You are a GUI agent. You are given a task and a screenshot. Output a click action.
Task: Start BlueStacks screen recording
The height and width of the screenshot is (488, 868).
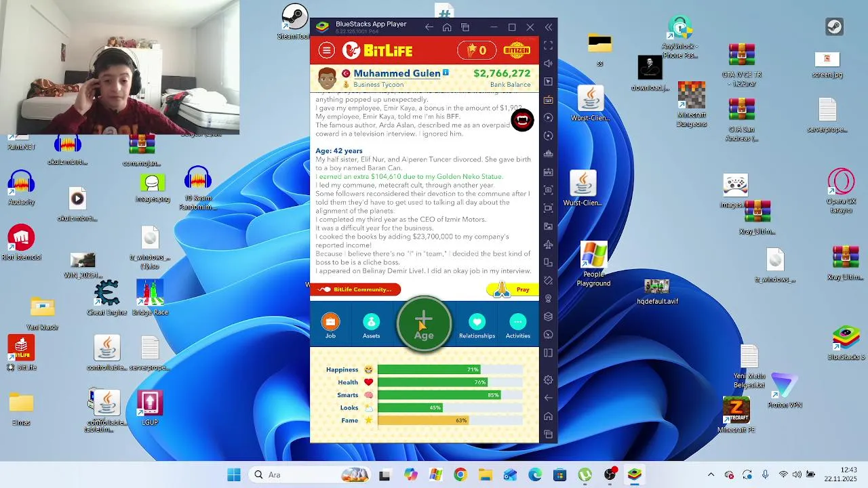point(549,208)
